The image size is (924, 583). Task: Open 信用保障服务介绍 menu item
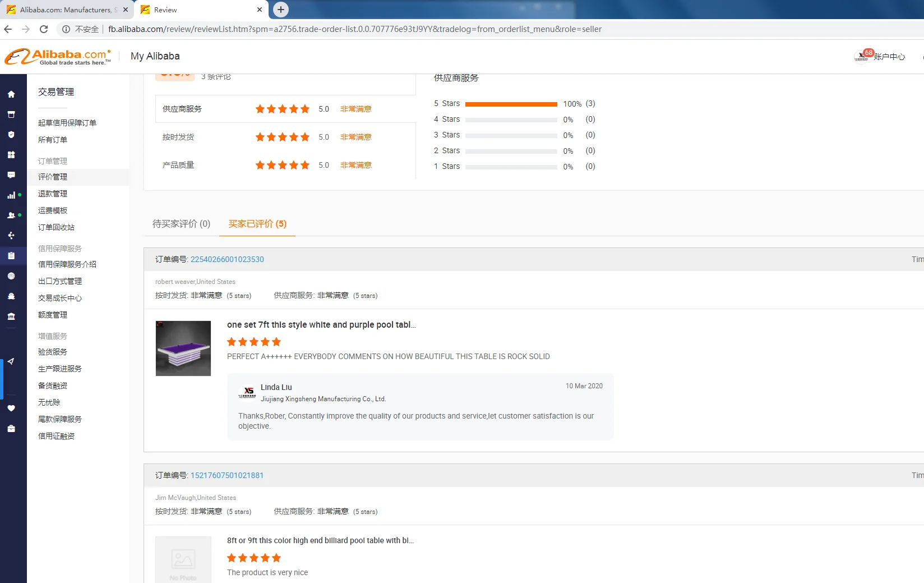(x=67, y=264)
